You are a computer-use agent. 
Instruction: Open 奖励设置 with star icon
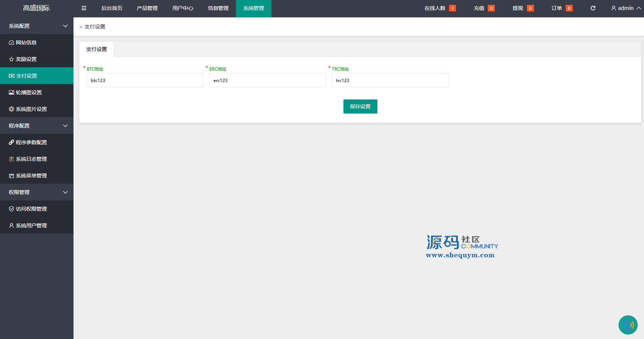tap(26, 59)
